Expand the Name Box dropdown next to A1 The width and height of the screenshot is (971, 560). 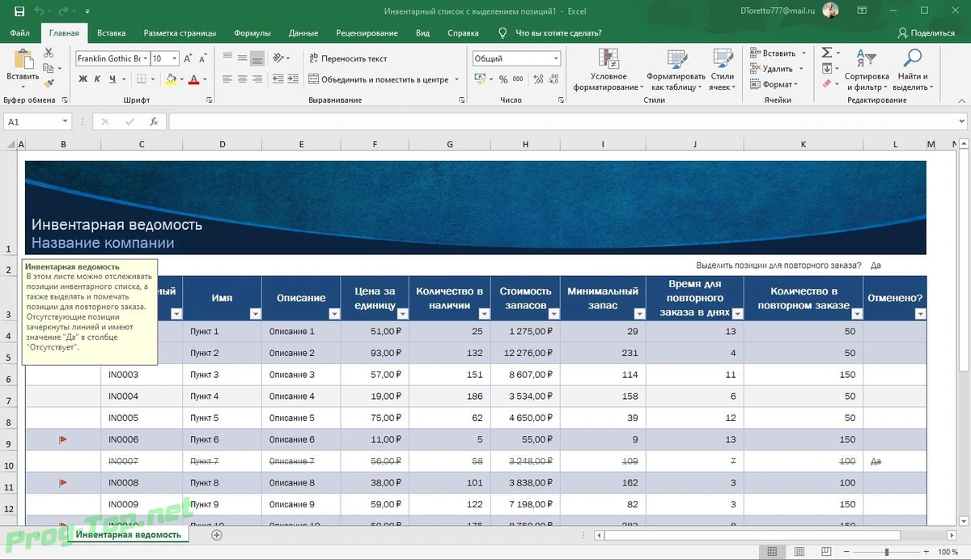66,121
